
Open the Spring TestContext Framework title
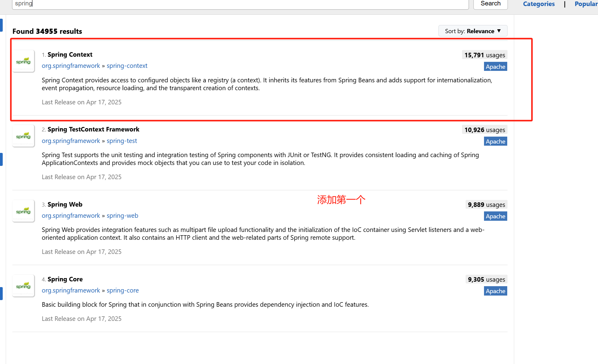point(93,129)
